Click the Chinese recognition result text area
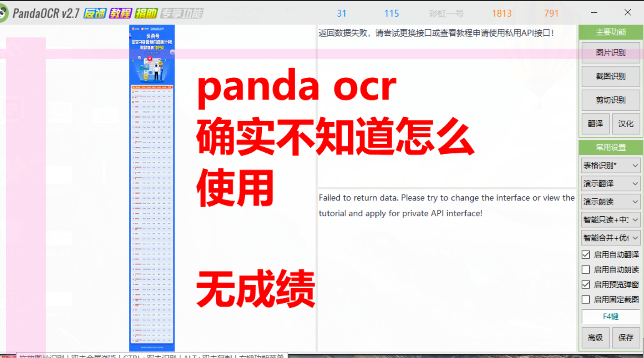 coord(447,106)
